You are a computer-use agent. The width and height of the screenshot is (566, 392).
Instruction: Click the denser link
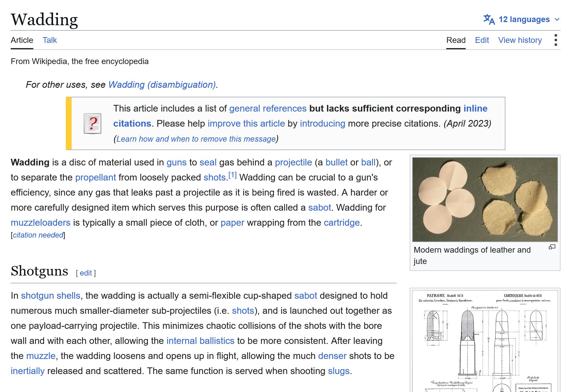(x=332, y=356)
